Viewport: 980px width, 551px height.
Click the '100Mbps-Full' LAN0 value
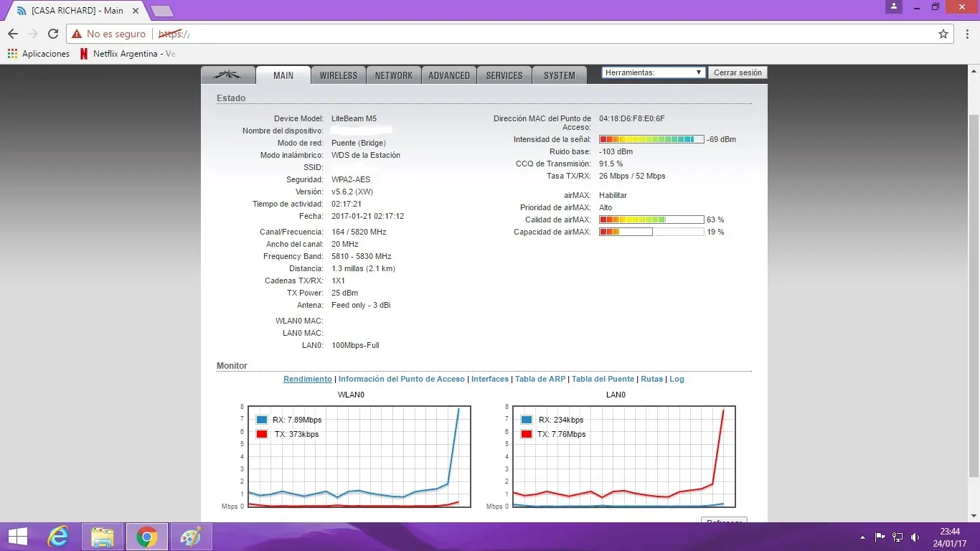[355, 345]
